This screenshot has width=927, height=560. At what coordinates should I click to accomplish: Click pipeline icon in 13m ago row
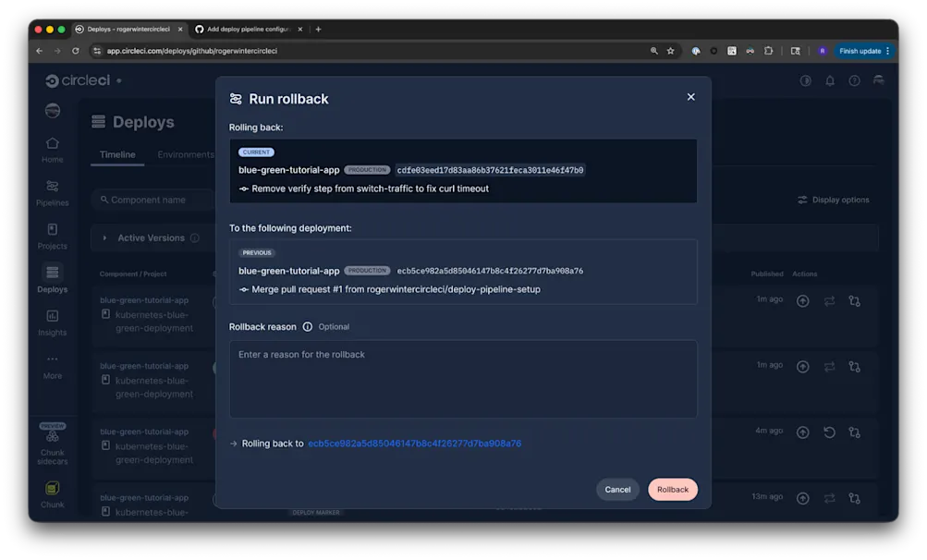pos(854,498)
